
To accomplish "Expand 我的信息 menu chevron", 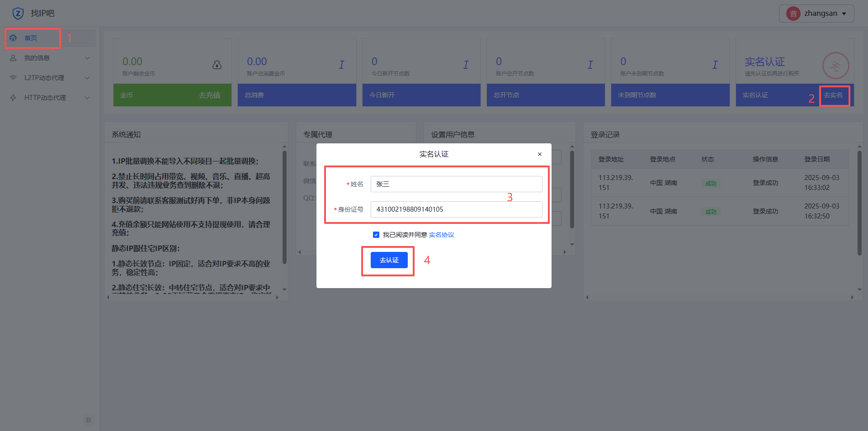I will click(87, 58).
